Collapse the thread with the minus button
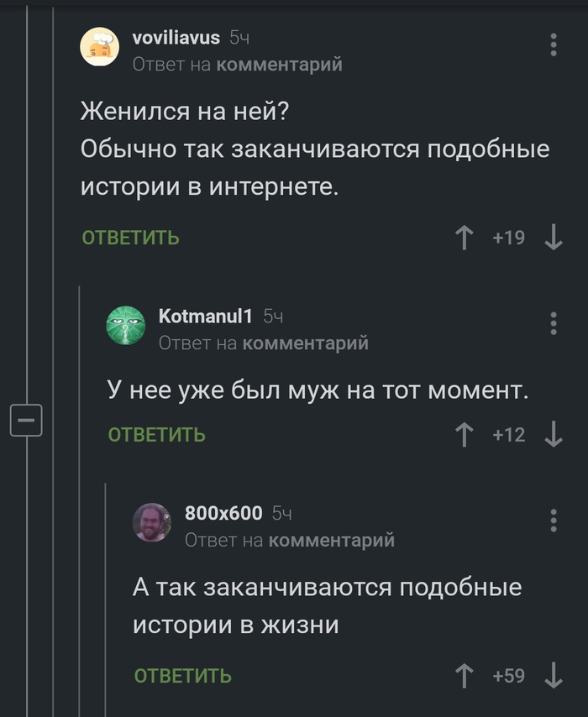Image resolution: width=588 pixels, height=717 pixels. pyautogui.click(x=24, y=420)
